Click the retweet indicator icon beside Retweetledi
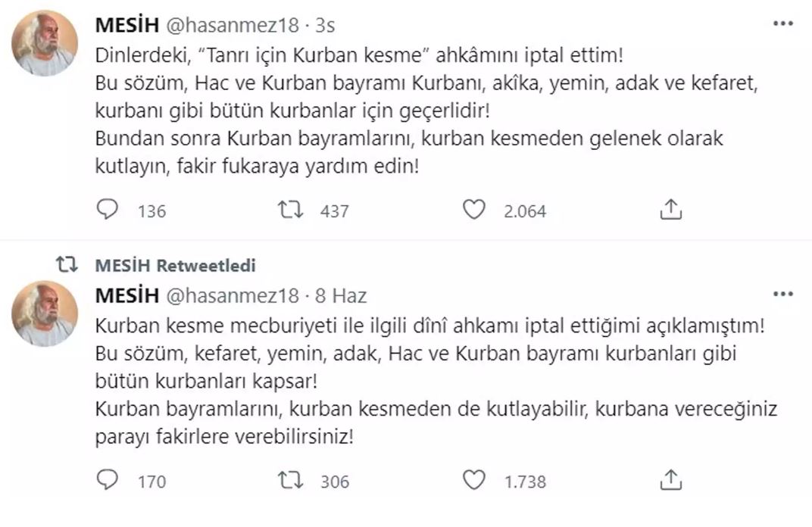The image size is (812, 527). pos(68,265)
